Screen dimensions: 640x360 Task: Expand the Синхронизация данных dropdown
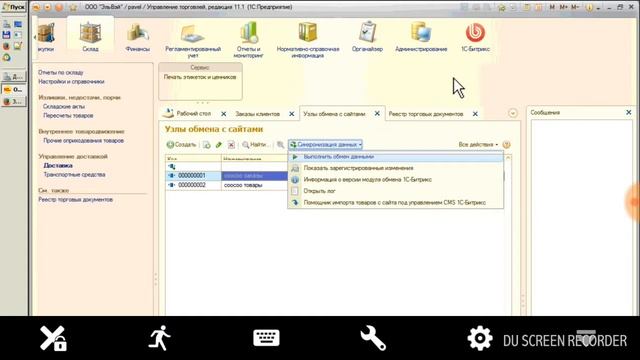click(x=325, y=144)
